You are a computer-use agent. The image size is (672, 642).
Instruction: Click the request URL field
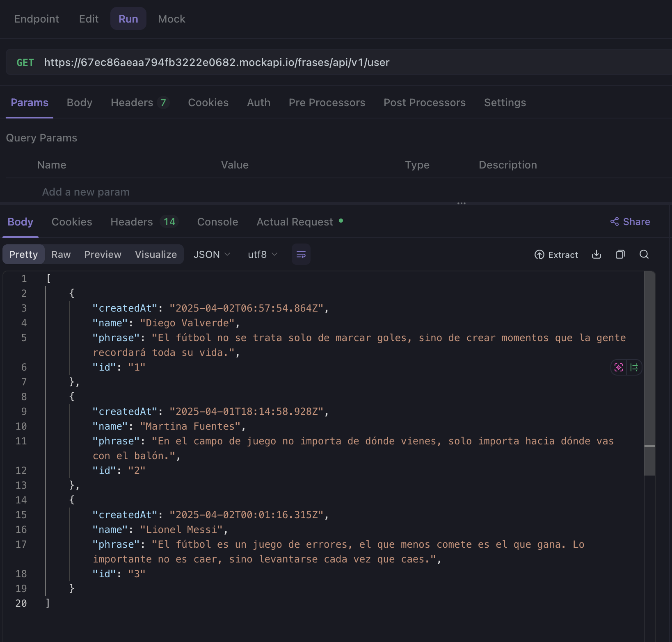[x=217, y=62]
